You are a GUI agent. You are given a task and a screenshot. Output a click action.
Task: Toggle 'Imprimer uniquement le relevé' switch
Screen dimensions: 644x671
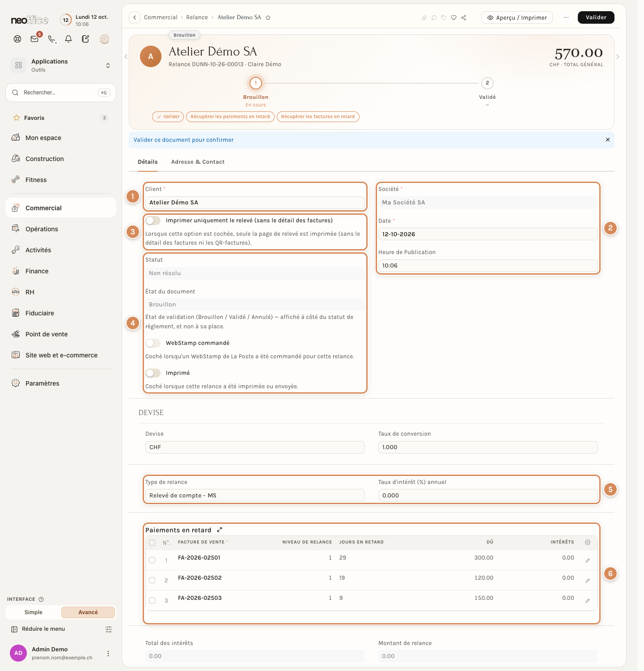coord(153,221)
